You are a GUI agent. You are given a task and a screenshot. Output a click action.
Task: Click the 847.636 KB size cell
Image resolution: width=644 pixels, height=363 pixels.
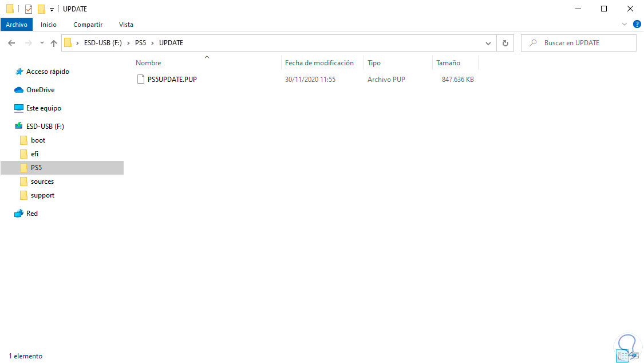[x=457, y=79]
